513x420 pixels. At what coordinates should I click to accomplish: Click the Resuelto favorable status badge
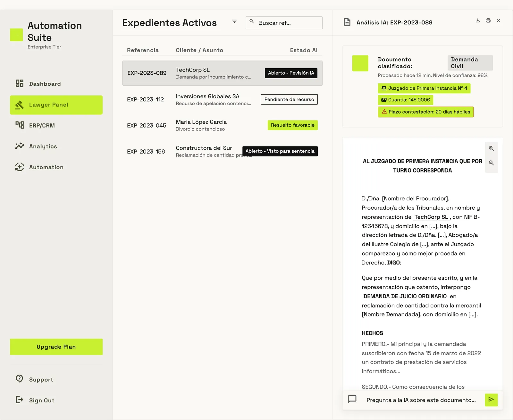coord(293,125)
